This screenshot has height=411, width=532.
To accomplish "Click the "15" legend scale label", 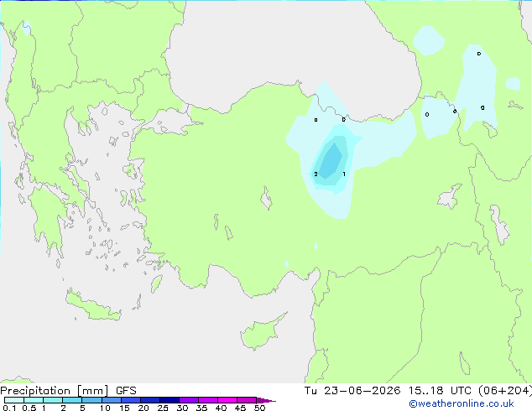I will (124, 408).
